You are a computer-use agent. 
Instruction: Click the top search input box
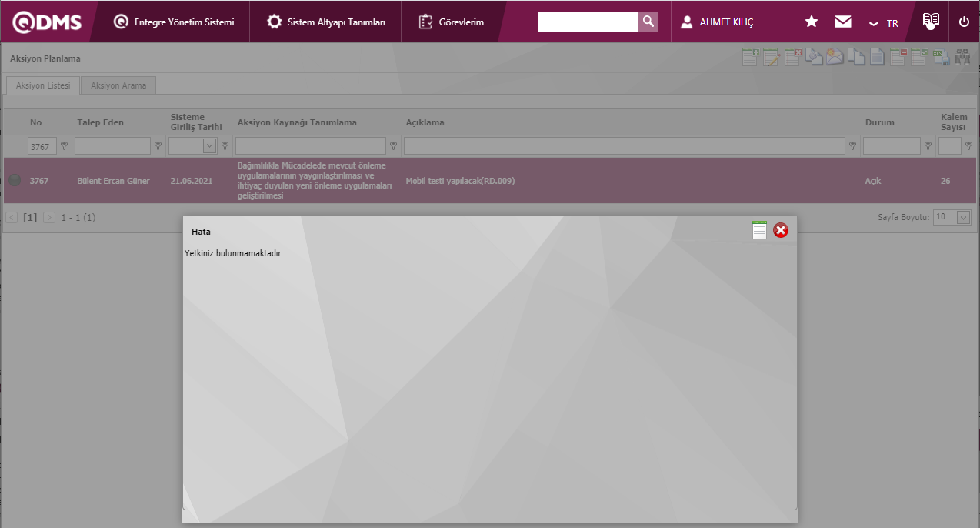point(588,22)
